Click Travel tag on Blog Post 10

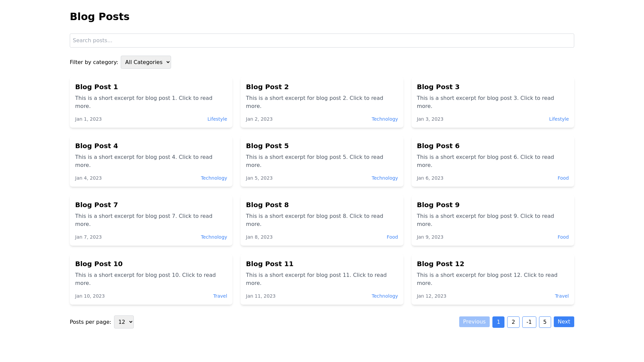click(220, 296)
